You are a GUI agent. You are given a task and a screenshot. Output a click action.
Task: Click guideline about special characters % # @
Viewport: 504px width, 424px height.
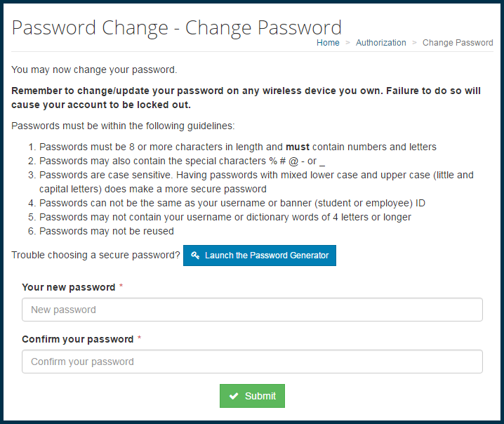(x=182, y=161)
